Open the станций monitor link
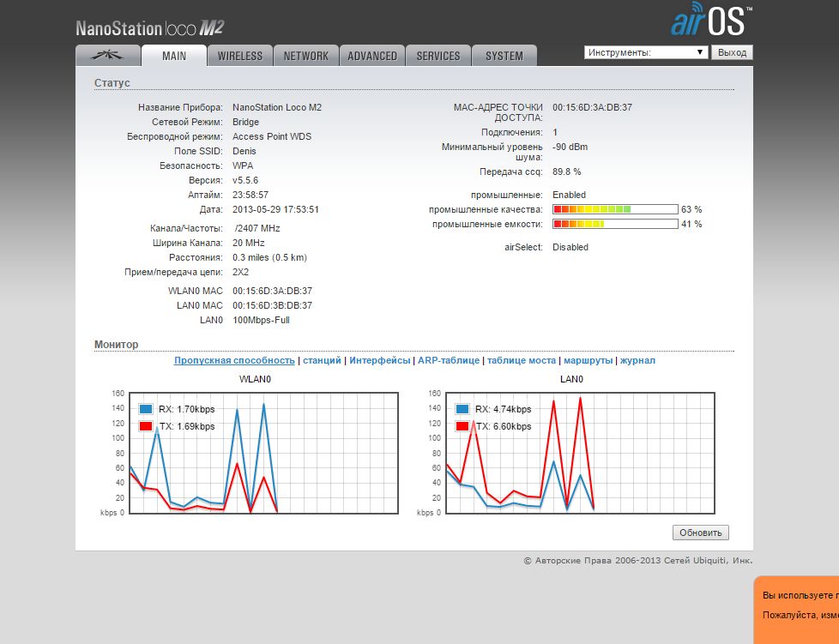The height and width of the screenshot is (644, 839). [x=322, y=360]
